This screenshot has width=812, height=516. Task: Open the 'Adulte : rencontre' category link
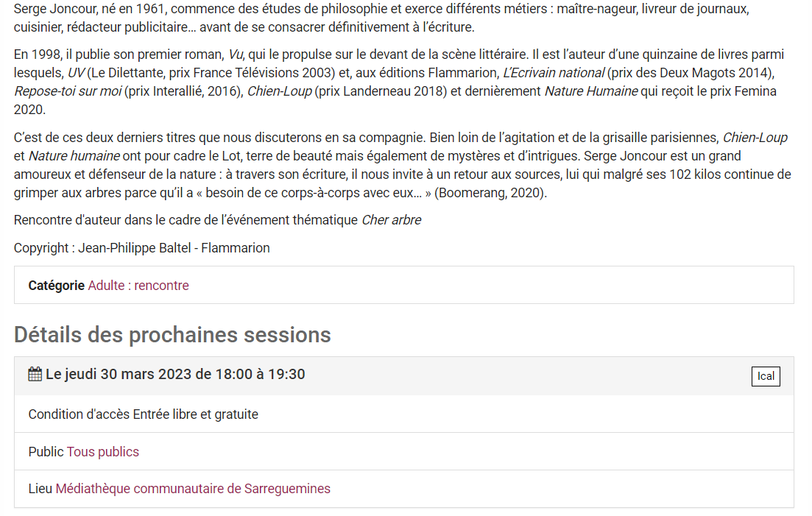point(138,285)
